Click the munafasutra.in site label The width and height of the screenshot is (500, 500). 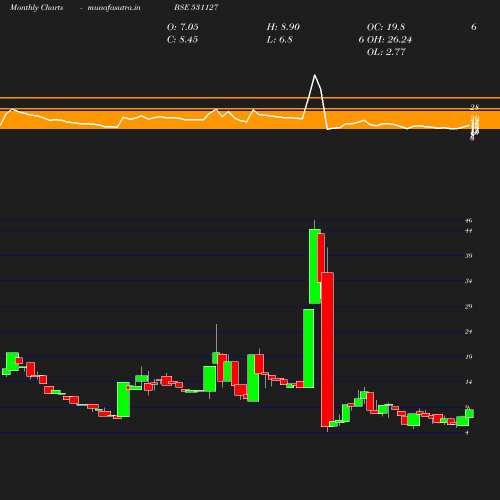114,7
